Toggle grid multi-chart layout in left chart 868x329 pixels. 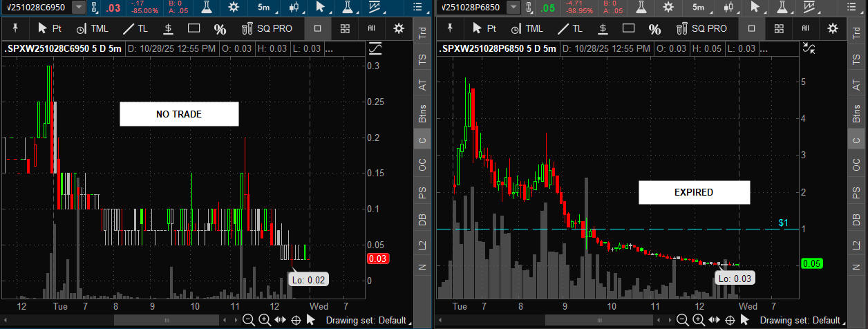coord(345,28)
